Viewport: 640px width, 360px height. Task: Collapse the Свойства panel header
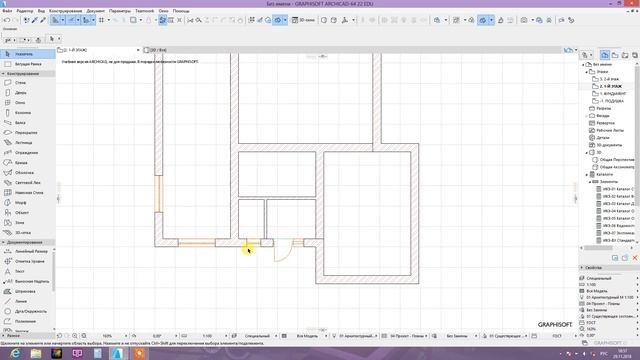(608, 268)
